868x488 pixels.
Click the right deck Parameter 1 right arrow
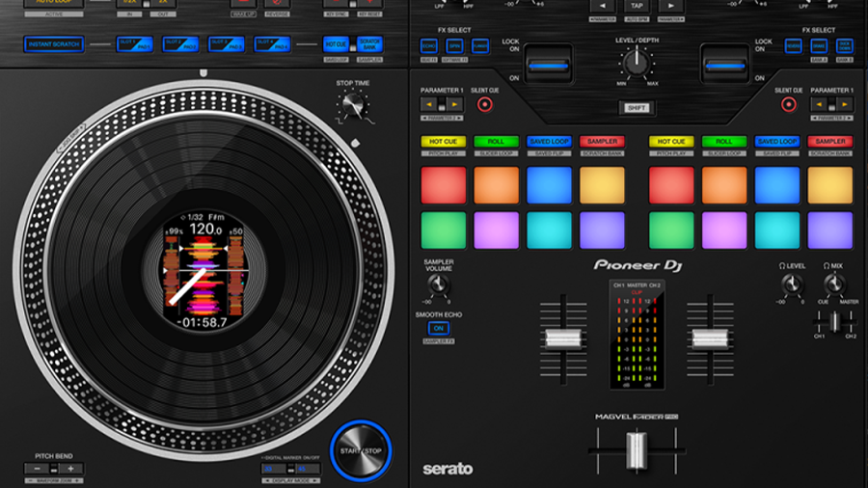click(845, 104)
